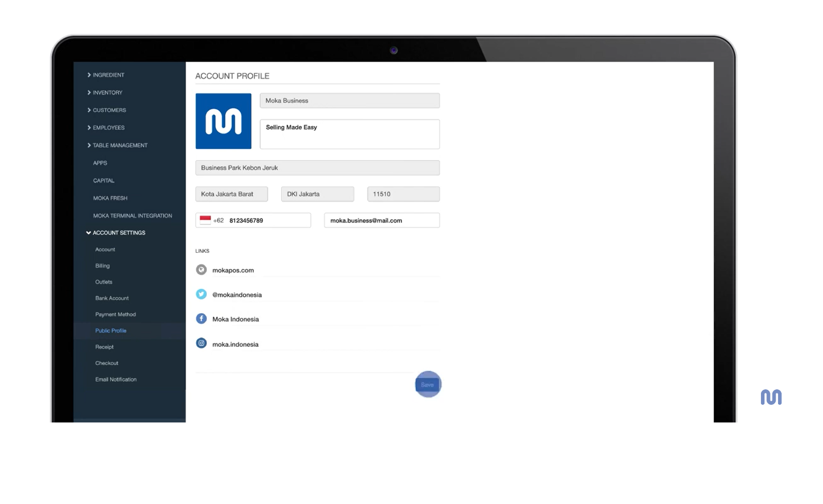
Task: Go to the Billing settings page
Action: (102, 266)
